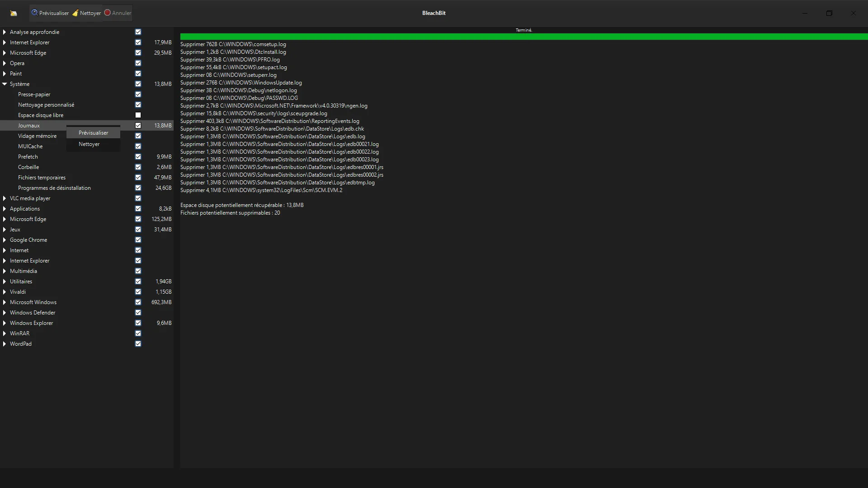Click the green completed progress bar
Image resolution: width=868 pixels, height=488 pixels.
524,37
